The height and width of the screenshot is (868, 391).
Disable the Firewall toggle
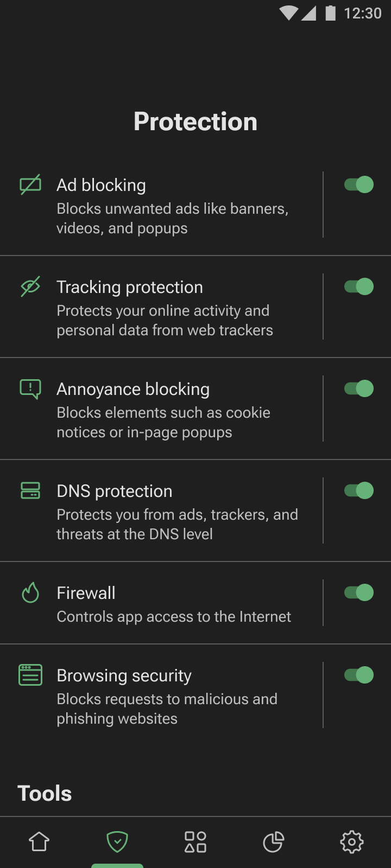[359, 592]
